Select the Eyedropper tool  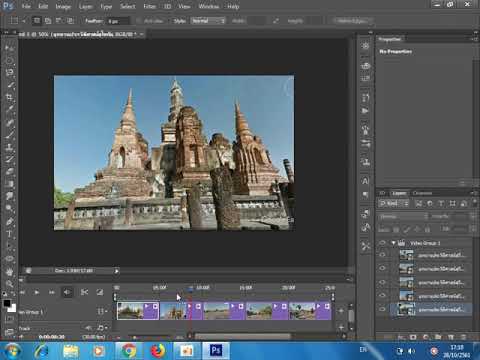(9, 109)
